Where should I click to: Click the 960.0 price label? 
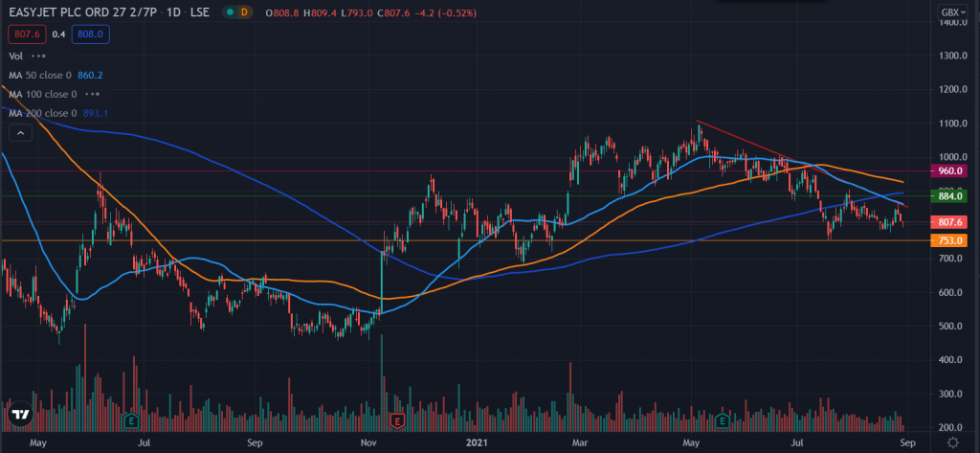click(948, 170)
